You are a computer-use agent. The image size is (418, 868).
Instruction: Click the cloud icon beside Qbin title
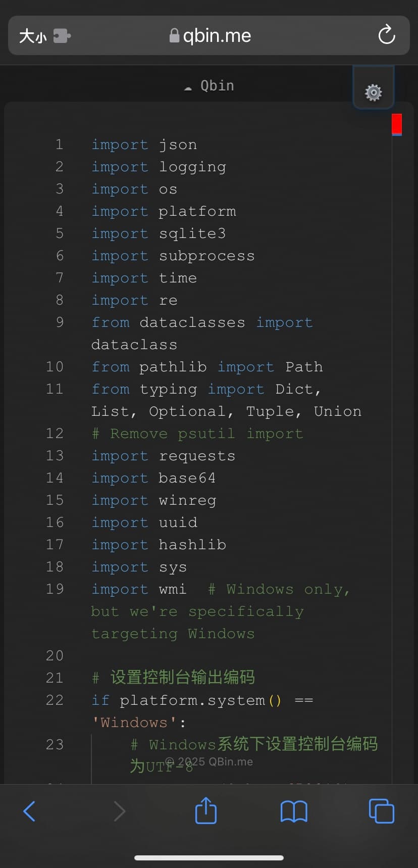[x=188, y=88]
